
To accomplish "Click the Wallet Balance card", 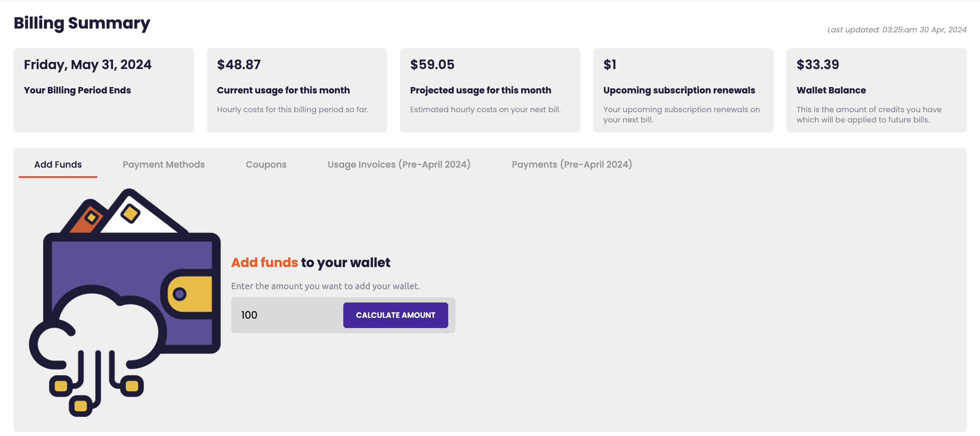I will [x=876, y=90].
